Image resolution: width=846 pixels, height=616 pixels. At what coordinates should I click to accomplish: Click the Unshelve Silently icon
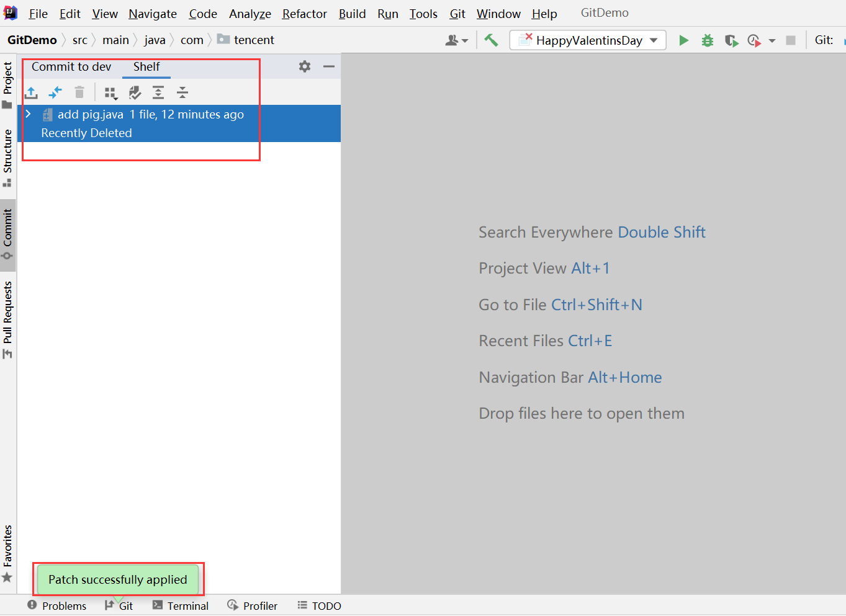(x=55, y=92)
